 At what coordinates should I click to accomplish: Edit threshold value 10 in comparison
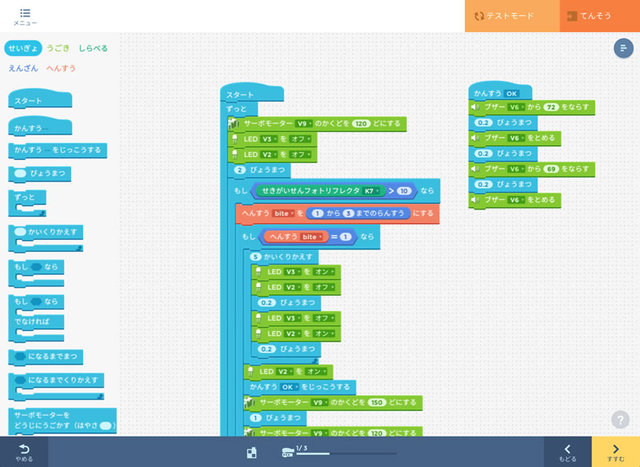click(x=404, y=191)
